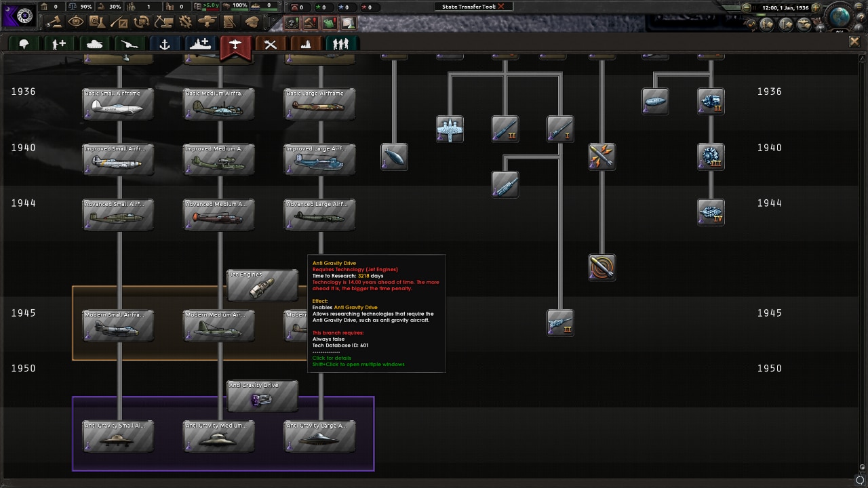Choose Advanced Large Airframe technology
This screenshot has width=868, height=488.
click(319, 215)
